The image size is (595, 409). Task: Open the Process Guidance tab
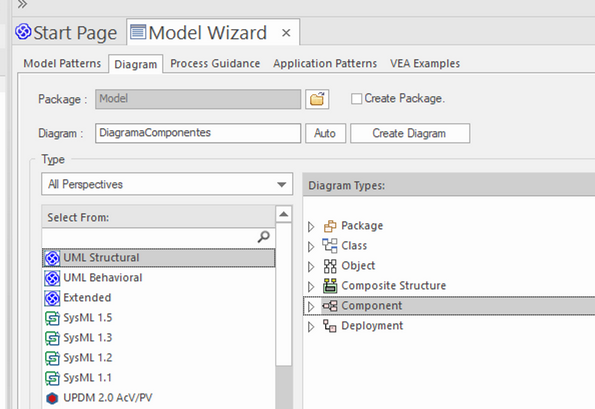click(x=215, y=63)
